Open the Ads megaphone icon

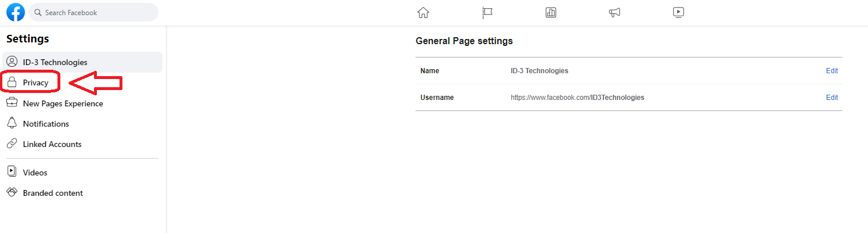pyautogui.click(x=615, y=12)
